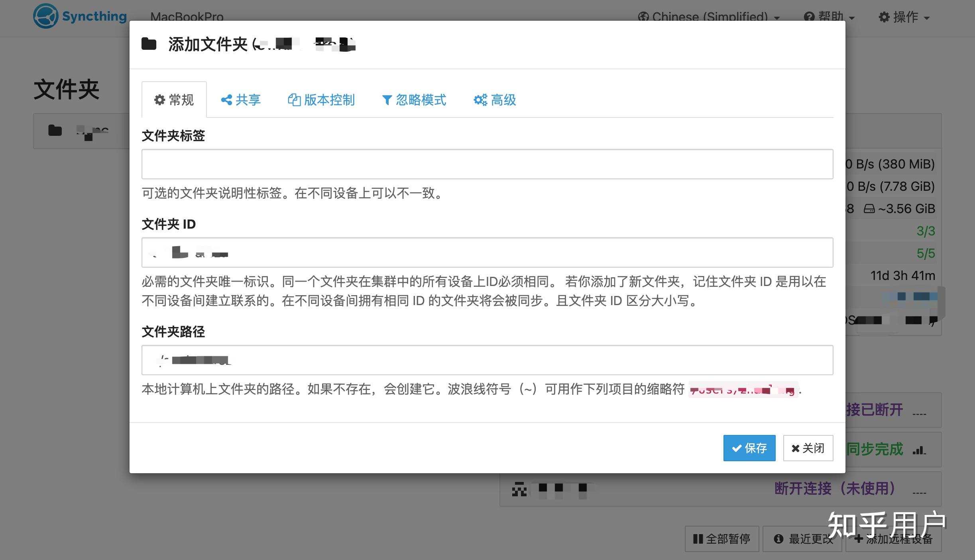Click the share icon on 共享 tab

click(226, 100)
